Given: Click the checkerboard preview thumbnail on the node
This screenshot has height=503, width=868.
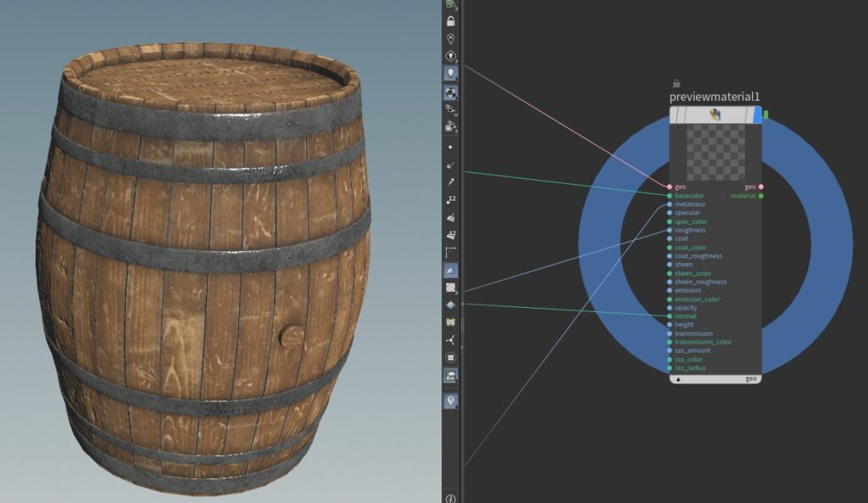Looking at the screenshot, I should tap(715, 153).
